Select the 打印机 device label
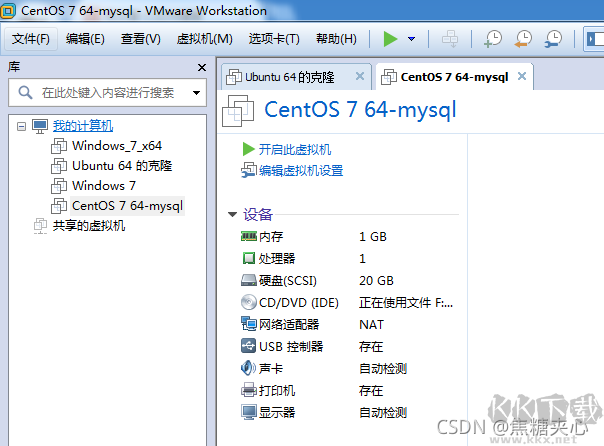 pyautogui.click(x=277, y=391)
